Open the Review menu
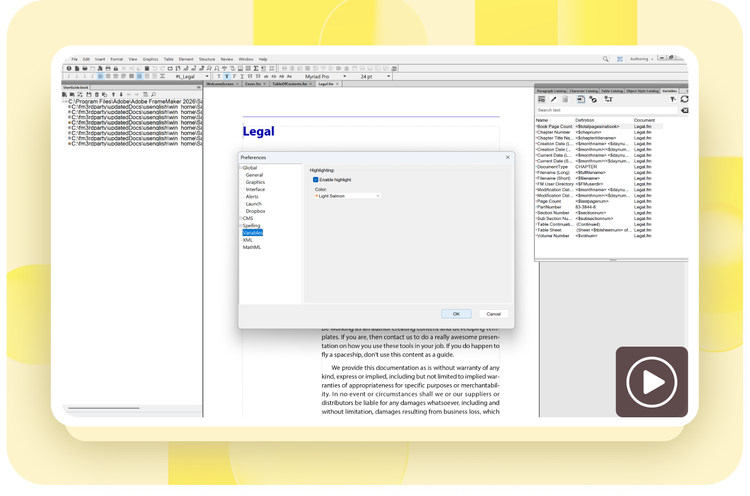 coord(227,59)
